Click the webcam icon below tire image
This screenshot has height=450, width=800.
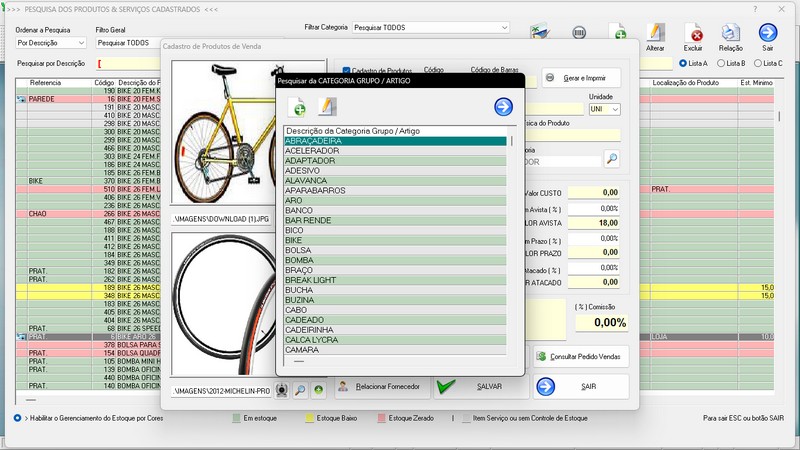[280, 388]
